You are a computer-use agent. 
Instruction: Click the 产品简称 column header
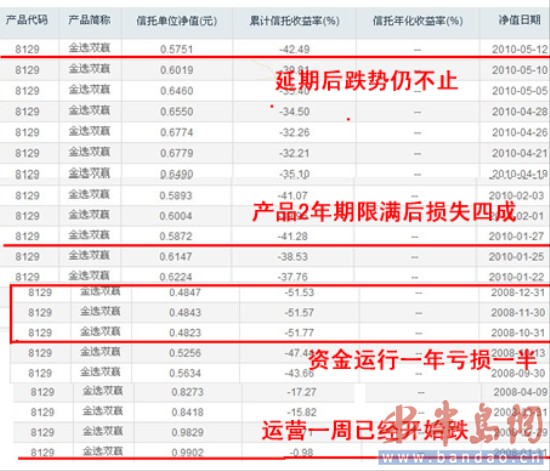(x=89, y=20)
